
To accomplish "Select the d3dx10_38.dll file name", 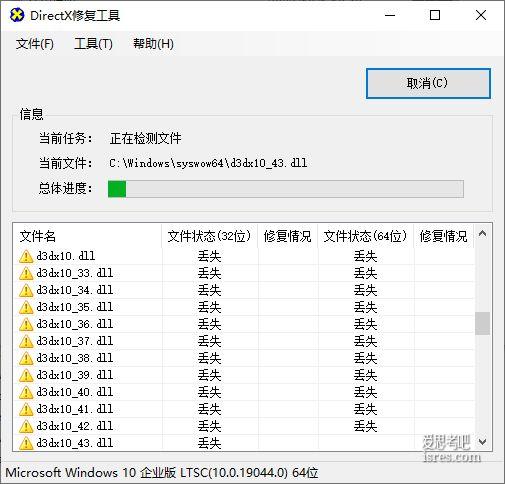I will tap(75, 358).
